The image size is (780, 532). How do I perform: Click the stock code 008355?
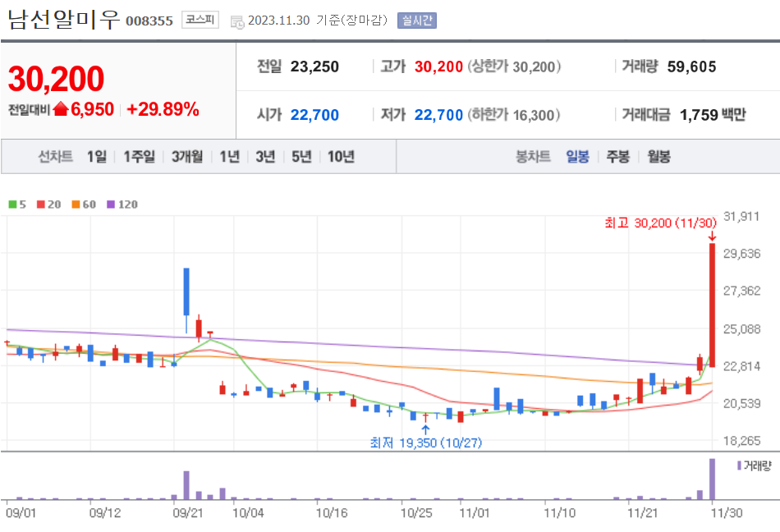click(x=149, y=21)
